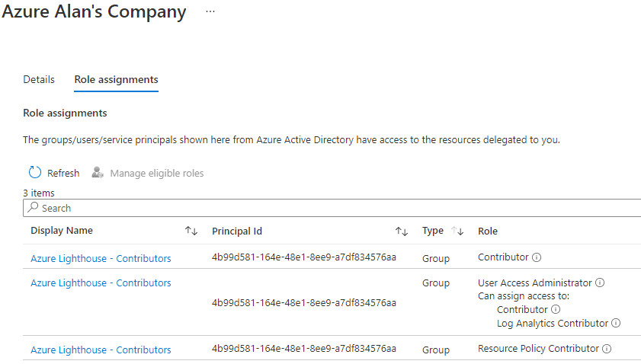641x364 pixels.
Task: Click the magnifier icon in search box
Action: tap(33, 208)
